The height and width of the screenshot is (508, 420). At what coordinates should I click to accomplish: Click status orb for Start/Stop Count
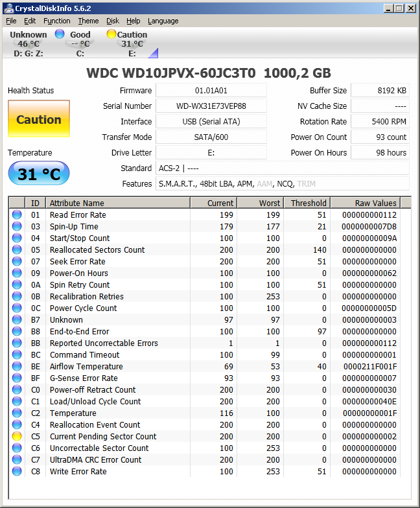17,238
